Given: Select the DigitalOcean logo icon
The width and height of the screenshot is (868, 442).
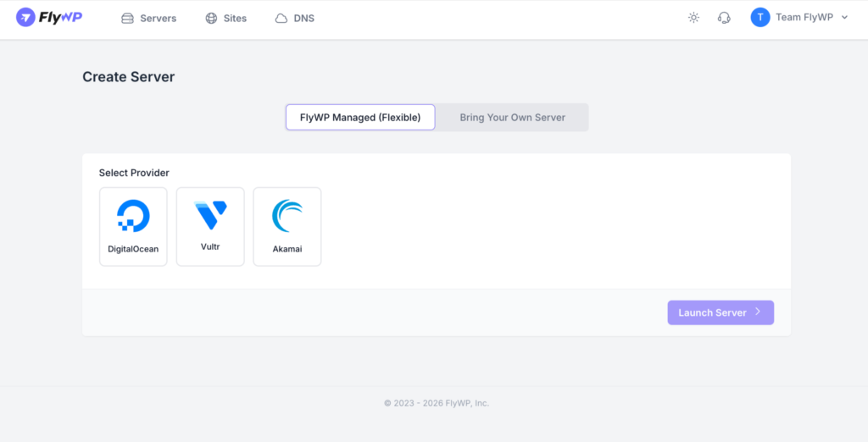Looking at the screenshot, I should (133, 216).
